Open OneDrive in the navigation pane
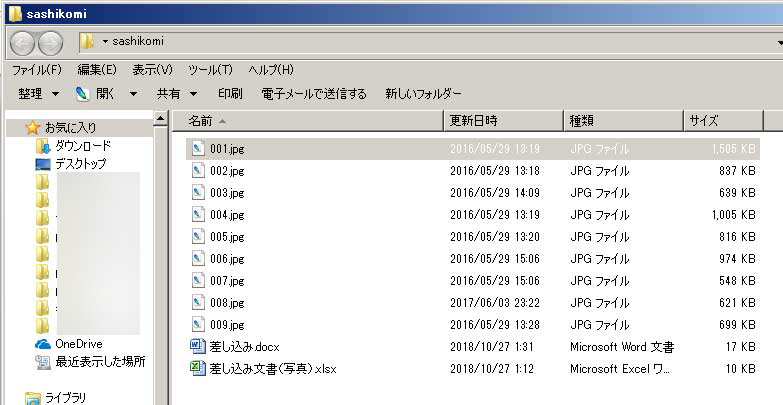Image resolution: width=783 pixels, height=405 pixels. coord(78,344)
